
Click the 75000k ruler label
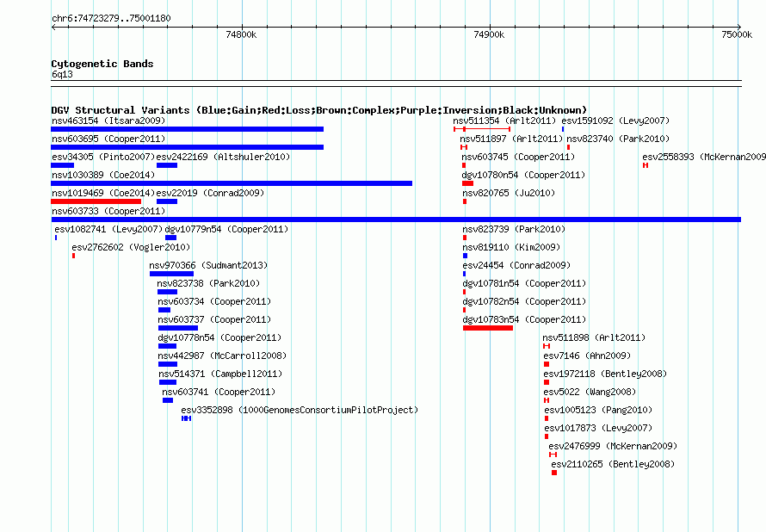737,34
